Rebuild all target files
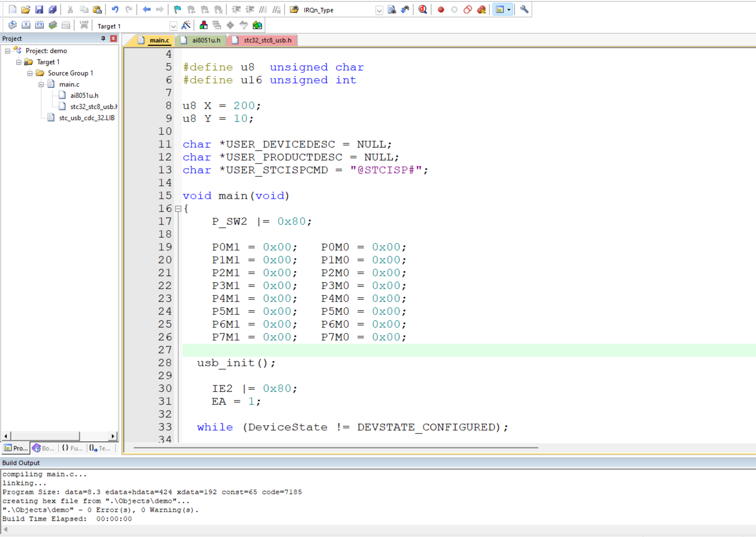This screenshot has height=537, width=756. pos(39,25)
